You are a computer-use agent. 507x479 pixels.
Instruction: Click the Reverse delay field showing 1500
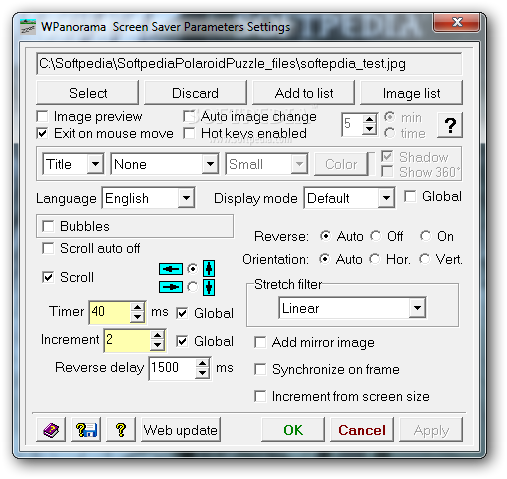pyautogui.click(x=172, y=368)
